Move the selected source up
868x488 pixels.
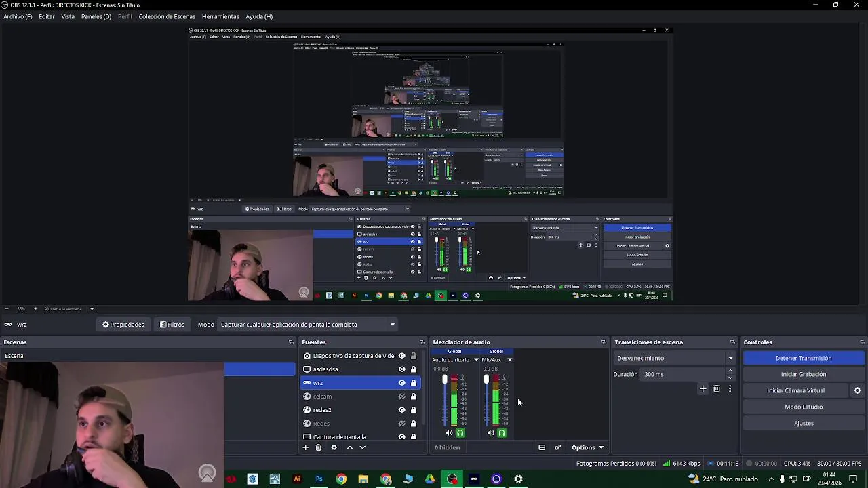tap(350, 447)
